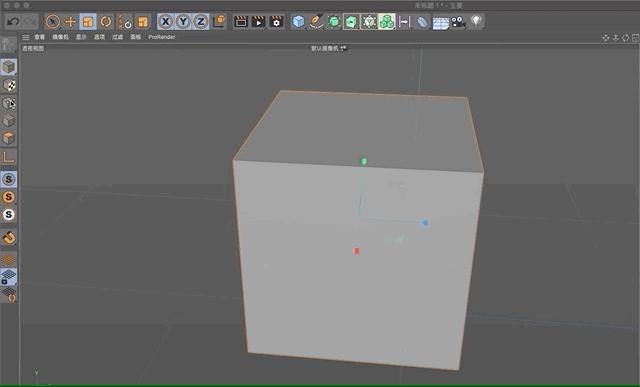Open the Pen spline tool icon
The image size is (640, 387).
[x=316, y=22]
